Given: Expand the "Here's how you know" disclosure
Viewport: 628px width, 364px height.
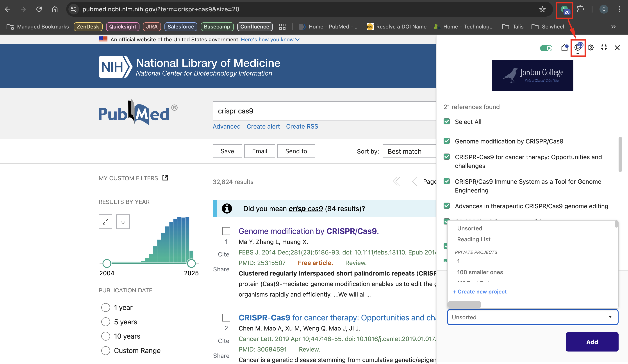Looking at the screenshot, I should pos(270,40).
